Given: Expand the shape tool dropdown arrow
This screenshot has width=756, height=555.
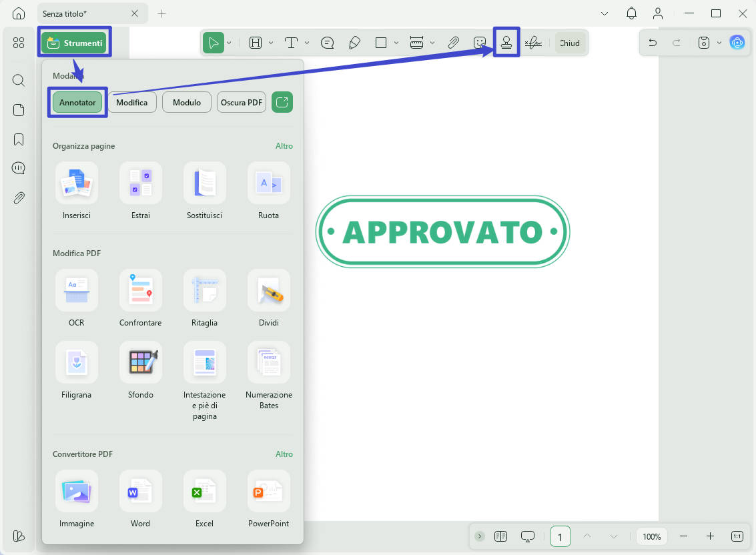Looking at the screenshot, I should 396,43.
